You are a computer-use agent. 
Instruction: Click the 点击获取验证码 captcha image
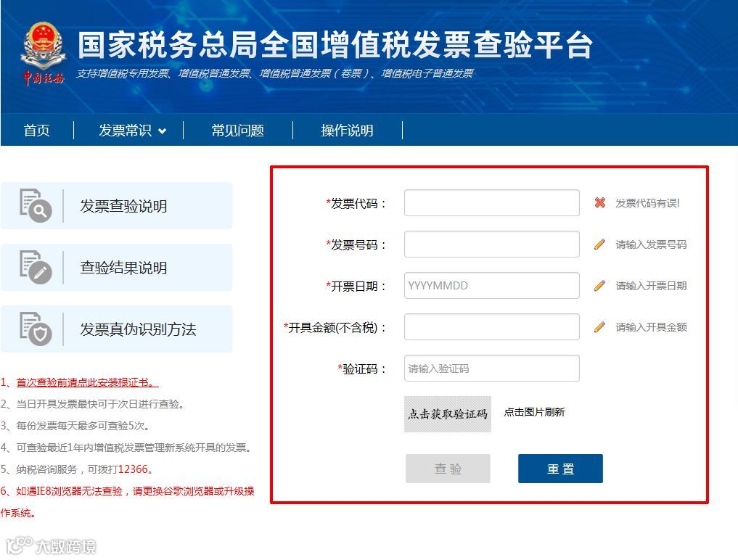pyautogui.click(x=448, y=414)
